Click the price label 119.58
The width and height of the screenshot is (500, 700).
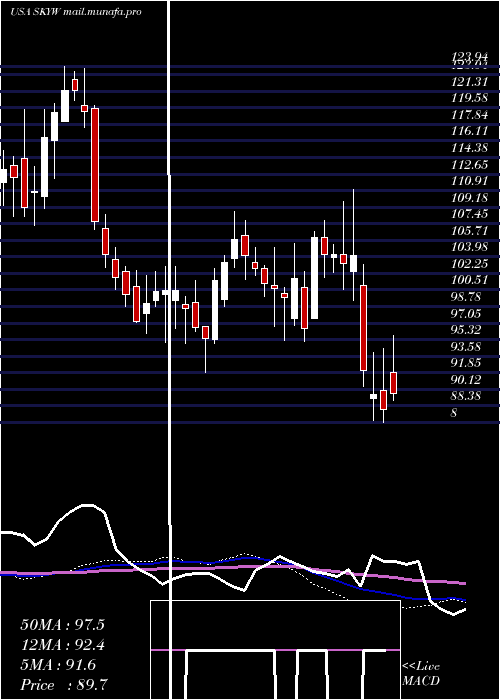[470, 98]
